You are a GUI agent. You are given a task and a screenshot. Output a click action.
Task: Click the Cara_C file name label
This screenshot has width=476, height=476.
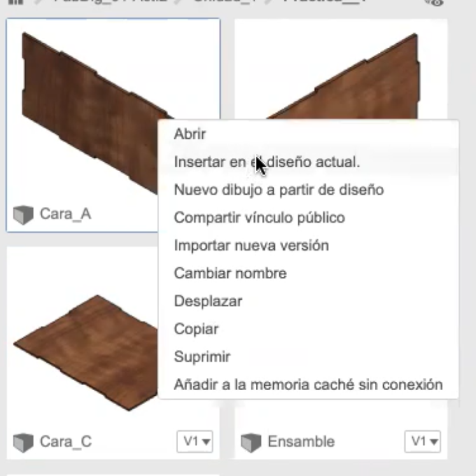point(66,442)
